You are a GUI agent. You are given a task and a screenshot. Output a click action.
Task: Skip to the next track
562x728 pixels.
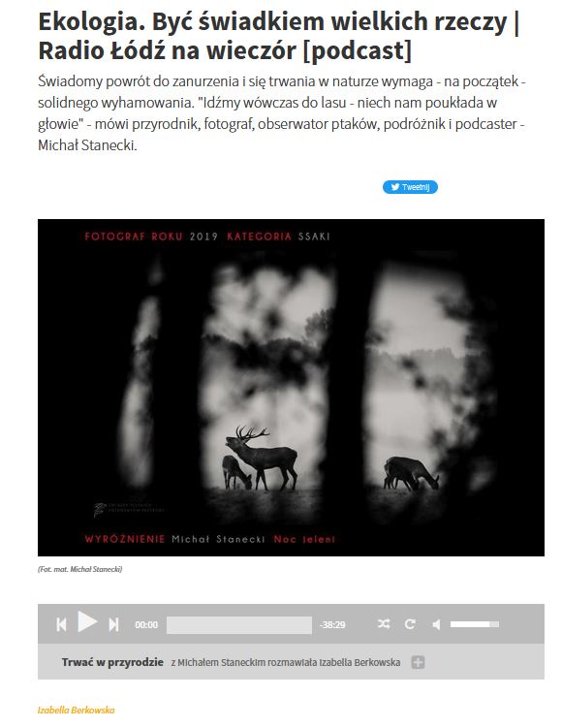113,624
